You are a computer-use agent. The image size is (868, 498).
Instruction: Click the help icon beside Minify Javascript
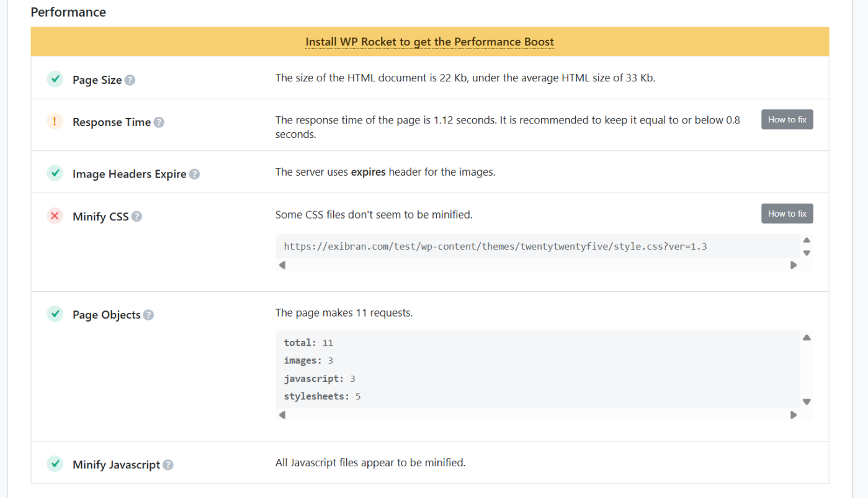click(168, 464)
